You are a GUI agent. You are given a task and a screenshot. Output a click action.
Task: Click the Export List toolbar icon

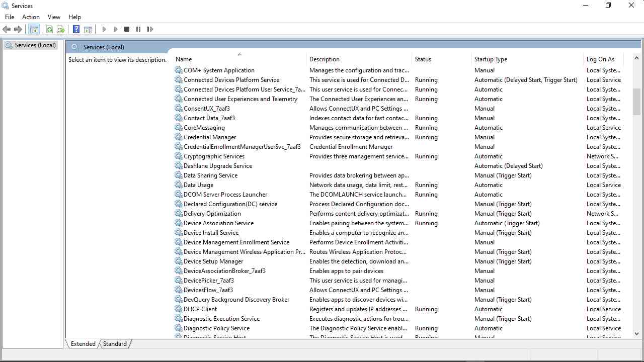click(61, 30)
